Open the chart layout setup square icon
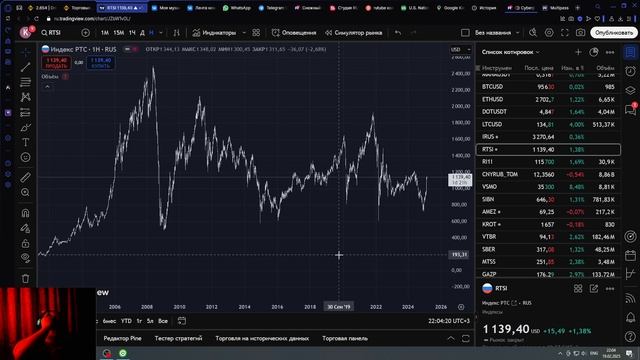Image resolution: width=640 pixels, height=360 pixels. point(465,33)
